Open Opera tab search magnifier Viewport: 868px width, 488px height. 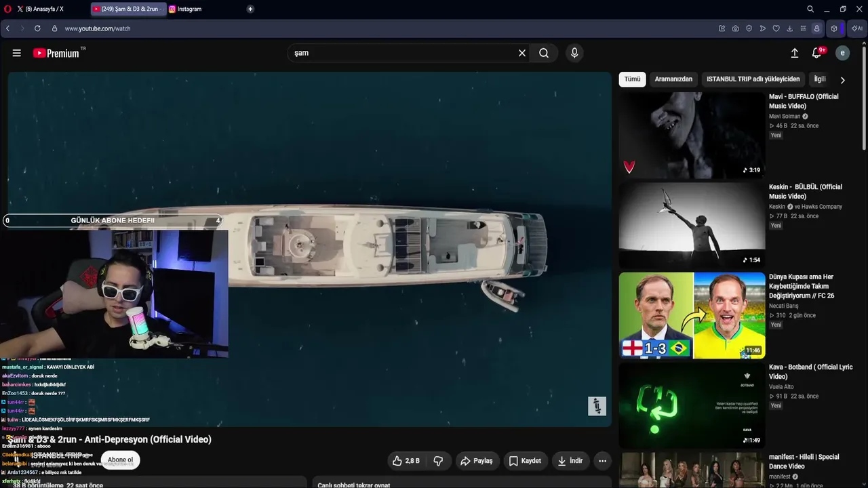[810, 9]
